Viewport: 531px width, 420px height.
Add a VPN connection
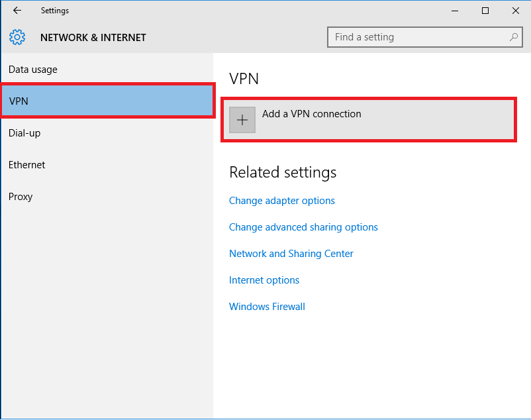click(369, 119)
